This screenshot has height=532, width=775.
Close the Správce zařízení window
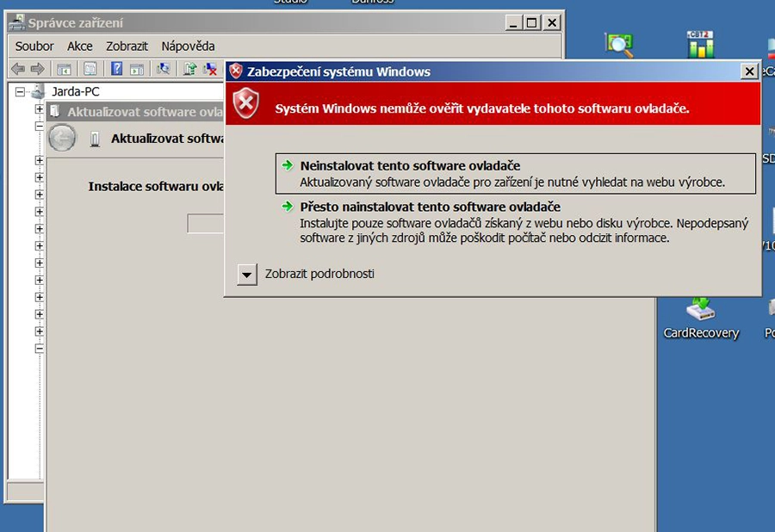tap(552, 22)
